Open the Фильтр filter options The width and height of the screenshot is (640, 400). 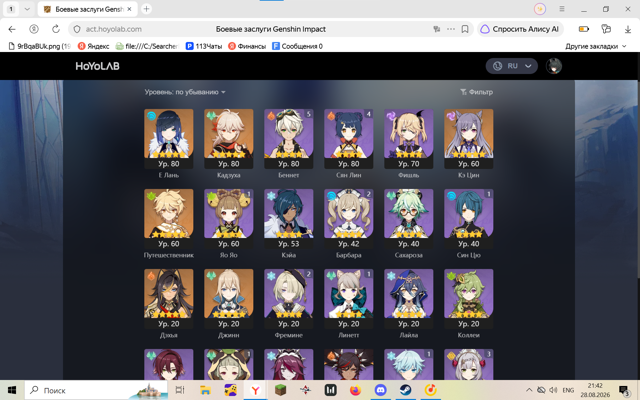click(x=476, y=92)
